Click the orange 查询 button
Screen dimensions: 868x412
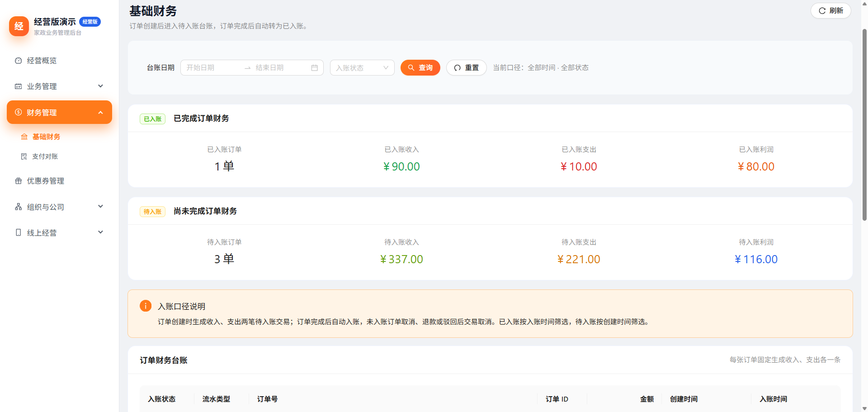point(420,68)
